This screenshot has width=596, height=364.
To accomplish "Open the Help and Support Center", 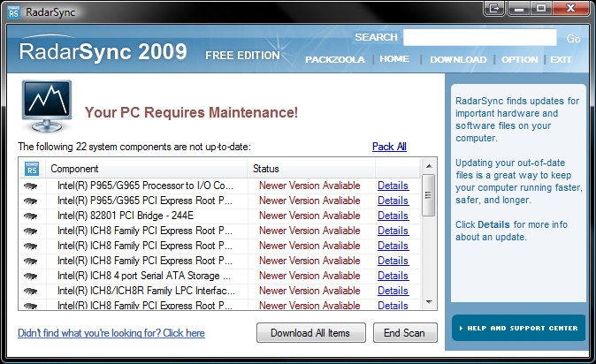I will (518, 328).
